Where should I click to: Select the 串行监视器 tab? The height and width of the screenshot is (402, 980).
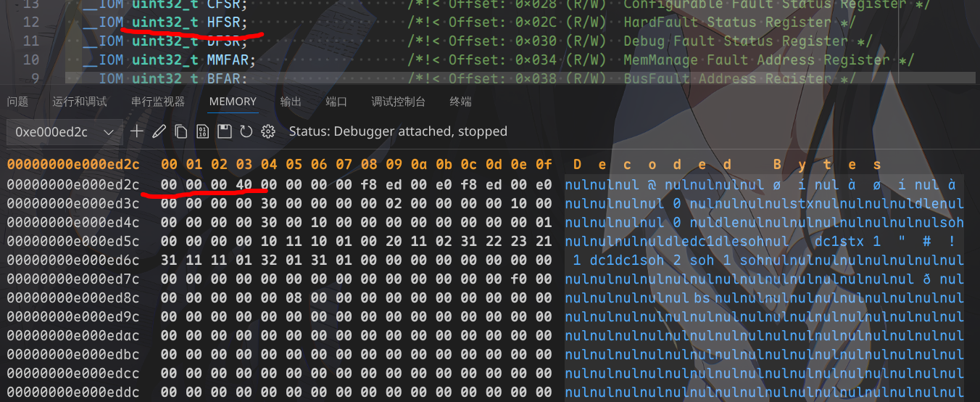pos(158,102)
